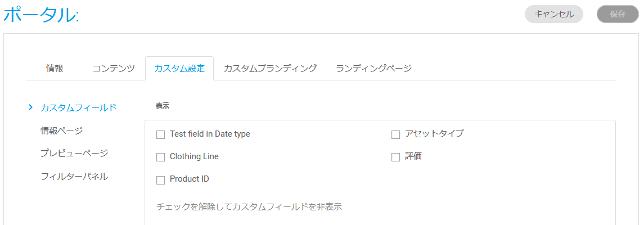Toggle the アセットタイプ checkbox
The width and height of the screenshot is (644, 225).
pos(395,134)
